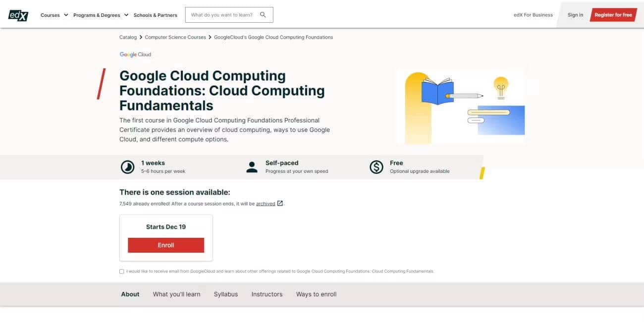This screenshot has height=322, width=644.
Task: Open the Catalog breadcrumb link
Action: coord(128,37)
